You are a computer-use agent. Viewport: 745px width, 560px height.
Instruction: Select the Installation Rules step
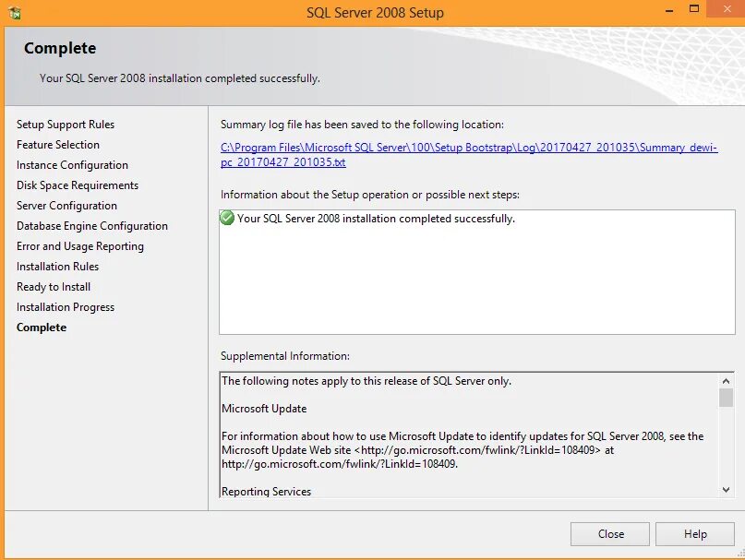(57, 267)
